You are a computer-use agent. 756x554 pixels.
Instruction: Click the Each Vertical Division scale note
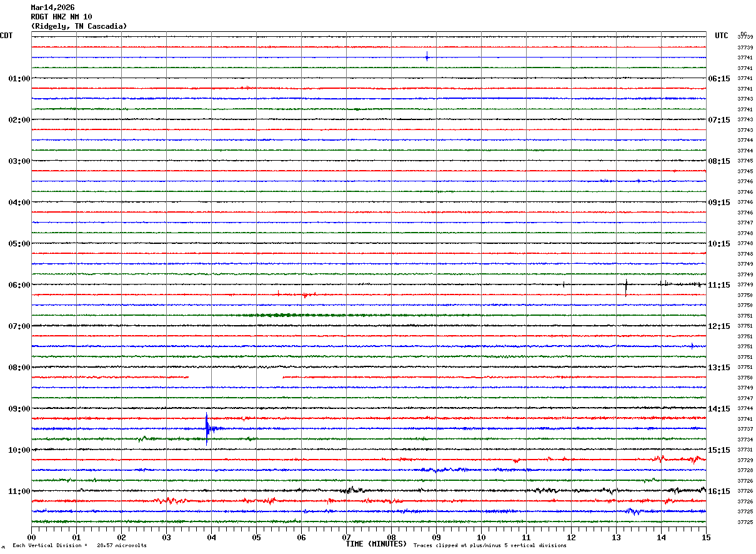point(79,546)
